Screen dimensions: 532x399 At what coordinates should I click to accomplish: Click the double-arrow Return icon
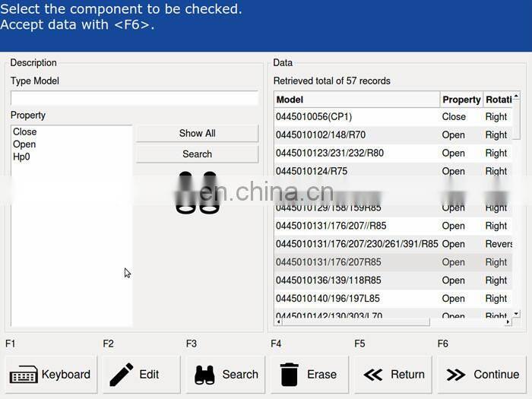click(373, 375)
